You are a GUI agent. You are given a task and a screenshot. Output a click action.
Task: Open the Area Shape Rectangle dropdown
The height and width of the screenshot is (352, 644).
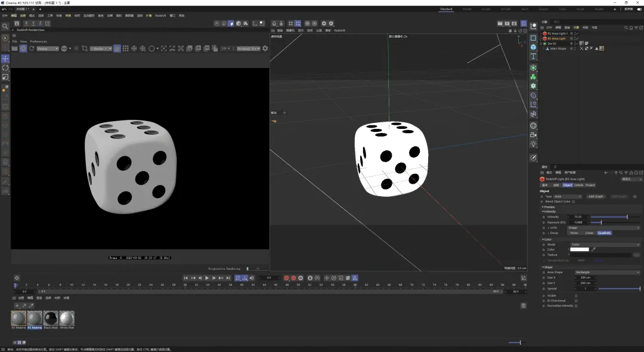[x=606, y=272]
